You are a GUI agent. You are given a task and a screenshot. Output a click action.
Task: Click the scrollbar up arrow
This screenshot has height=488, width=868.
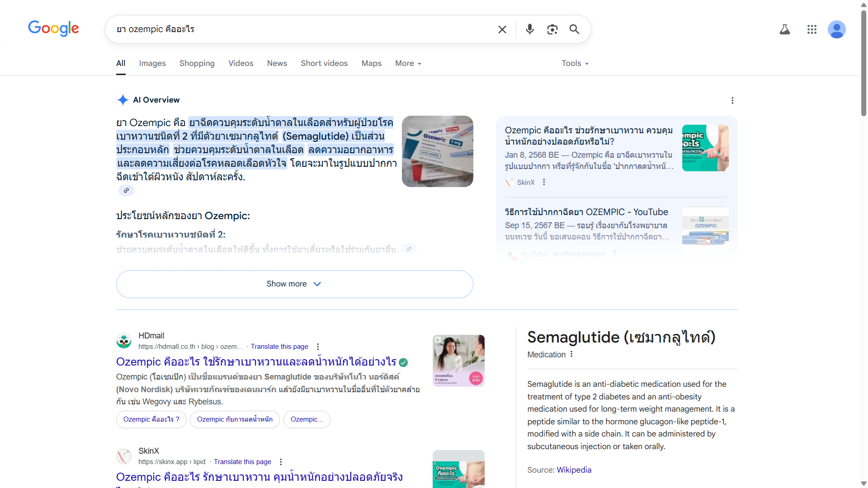[863, 5]
